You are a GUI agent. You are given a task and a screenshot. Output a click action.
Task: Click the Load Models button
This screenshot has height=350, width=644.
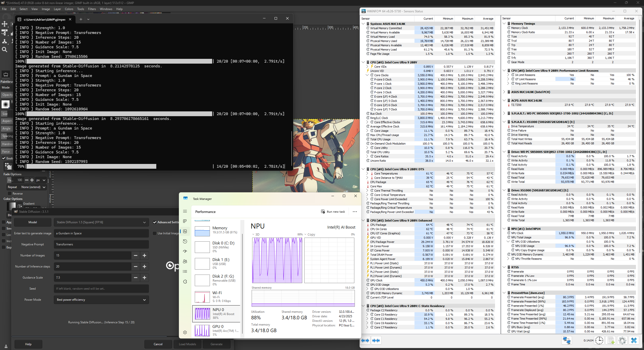[187, 344]
